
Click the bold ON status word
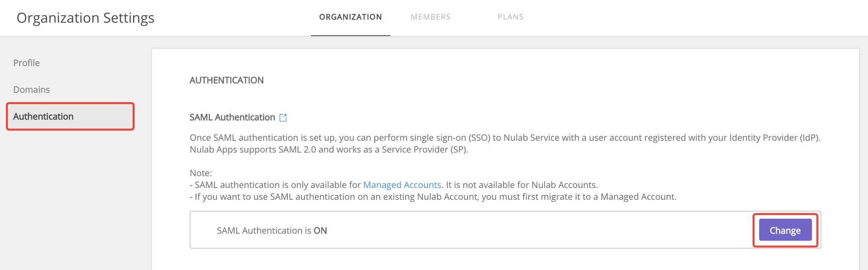(x=320, y=230)
